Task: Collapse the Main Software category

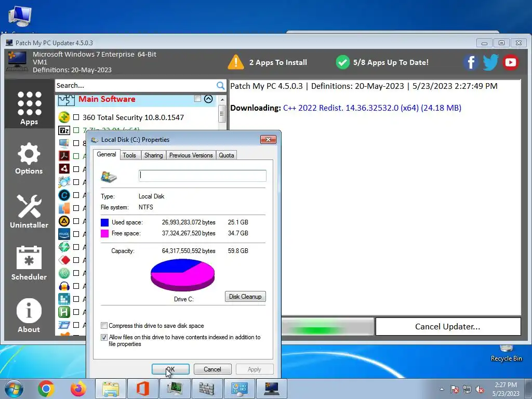Action: coord(208,99)
